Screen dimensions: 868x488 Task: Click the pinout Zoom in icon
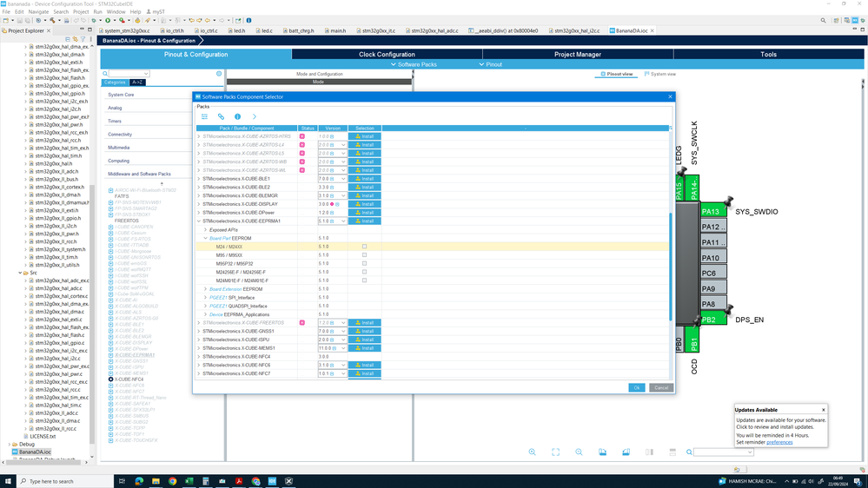pyautogui.click(x=532, y=452)
